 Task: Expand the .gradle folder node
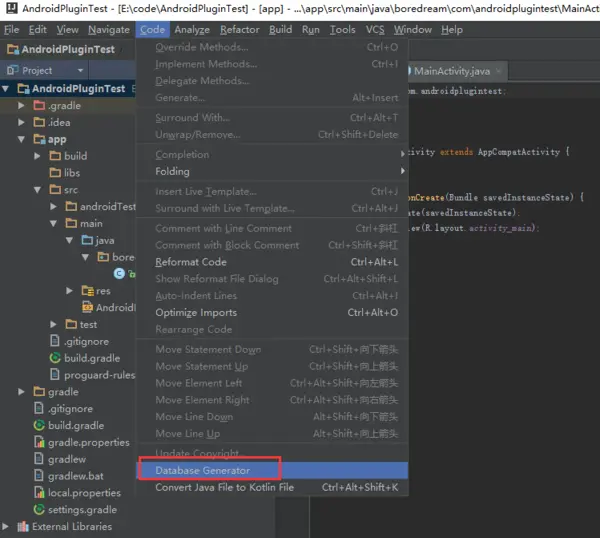tap(21, 105)
